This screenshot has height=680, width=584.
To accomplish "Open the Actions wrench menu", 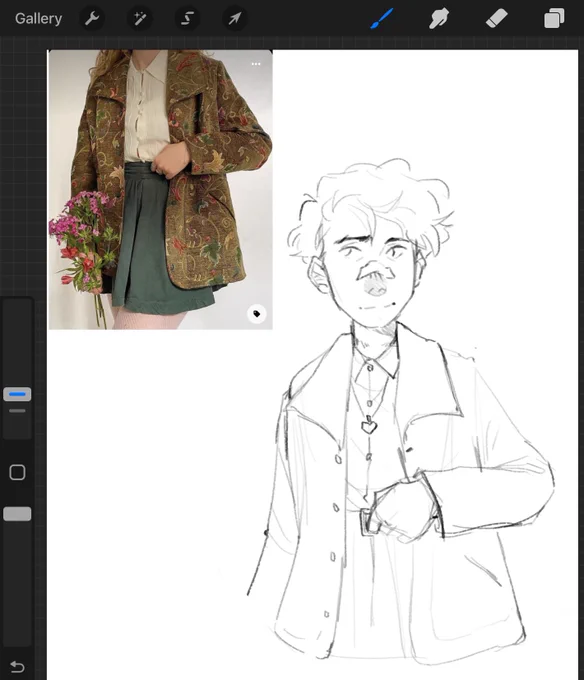I will tap(92, 19).
